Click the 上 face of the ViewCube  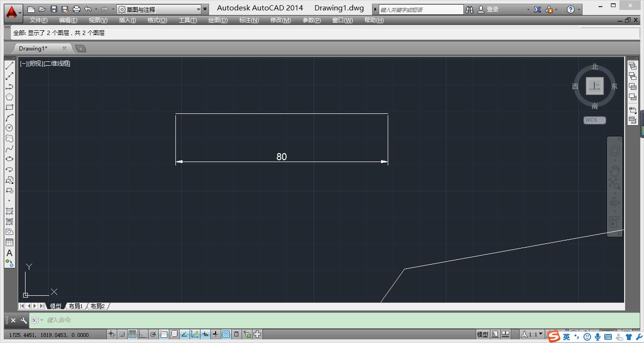click(x=594, y=86)
